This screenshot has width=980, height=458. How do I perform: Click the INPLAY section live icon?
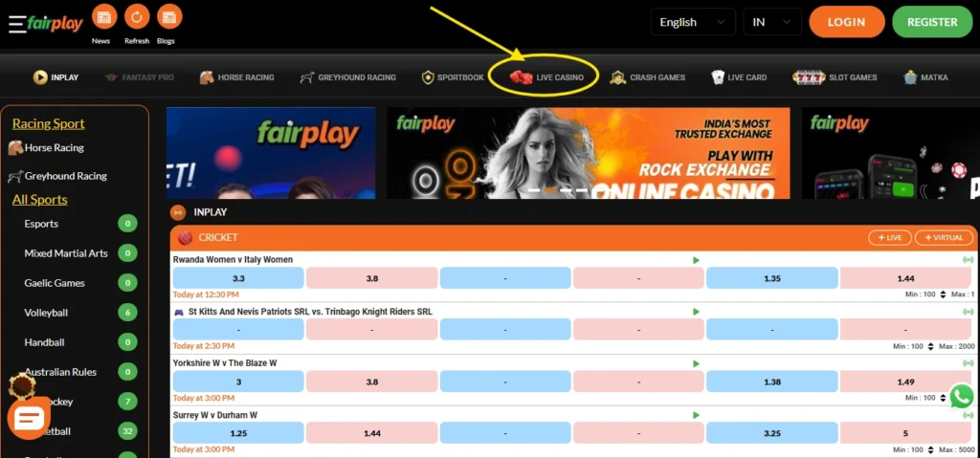178,212
